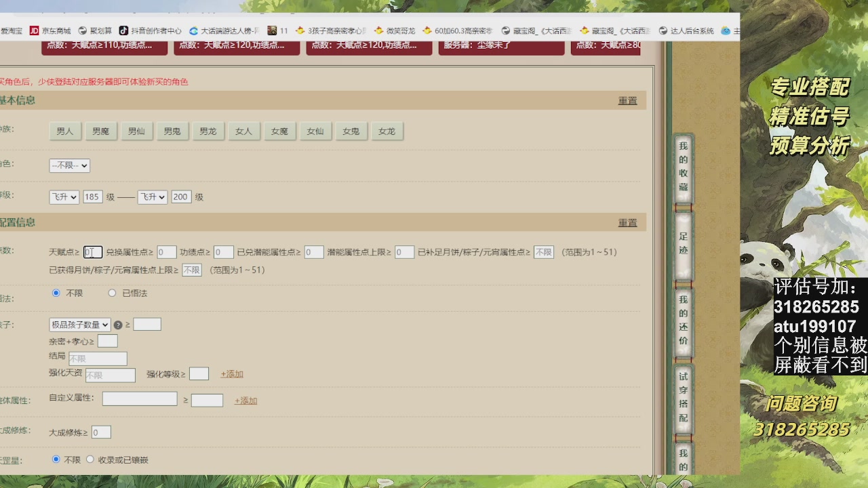
Task: Focus the 已兑潜能属性点 input field
Action: 314,252
